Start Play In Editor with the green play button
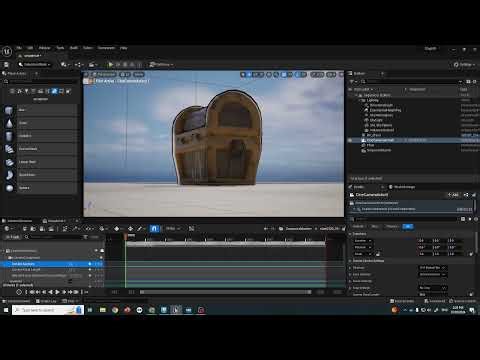 111,65
